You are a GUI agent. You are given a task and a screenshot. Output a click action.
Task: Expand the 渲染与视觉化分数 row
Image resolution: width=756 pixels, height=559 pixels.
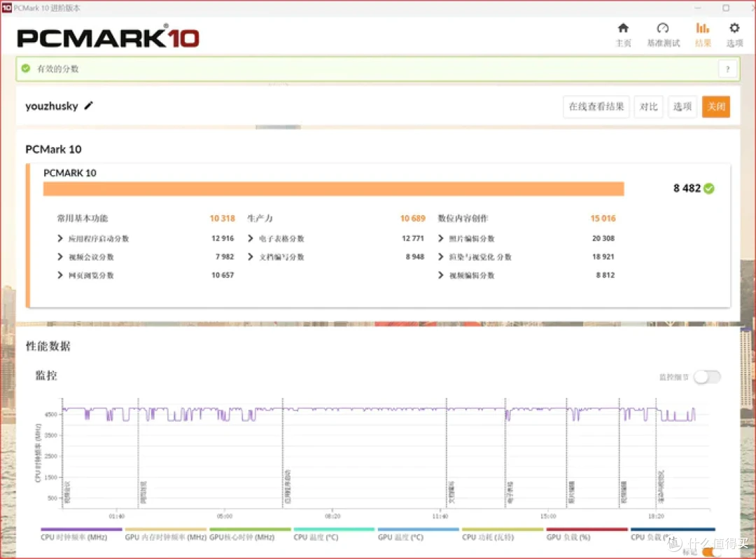441,256
